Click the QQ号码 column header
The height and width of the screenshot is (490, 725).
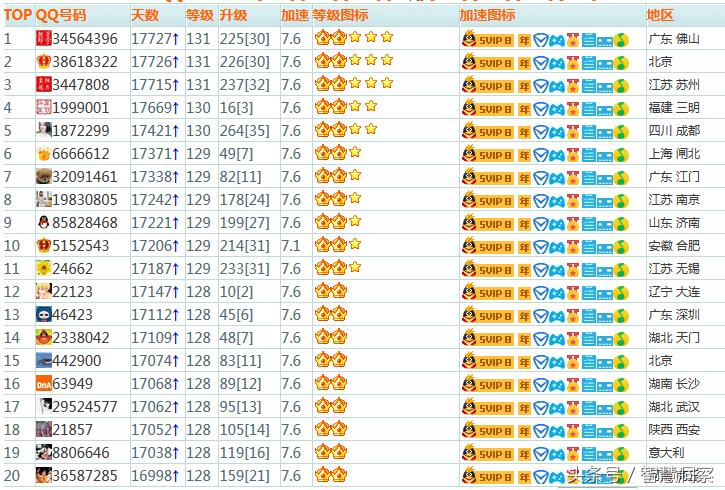point(61,15)
